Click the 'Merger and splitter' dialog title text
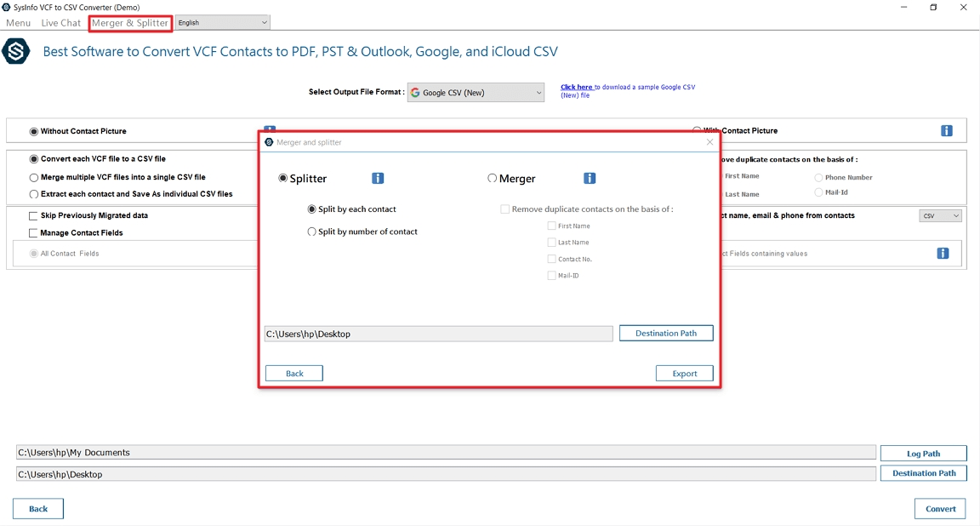 click(x=309, y=143)
